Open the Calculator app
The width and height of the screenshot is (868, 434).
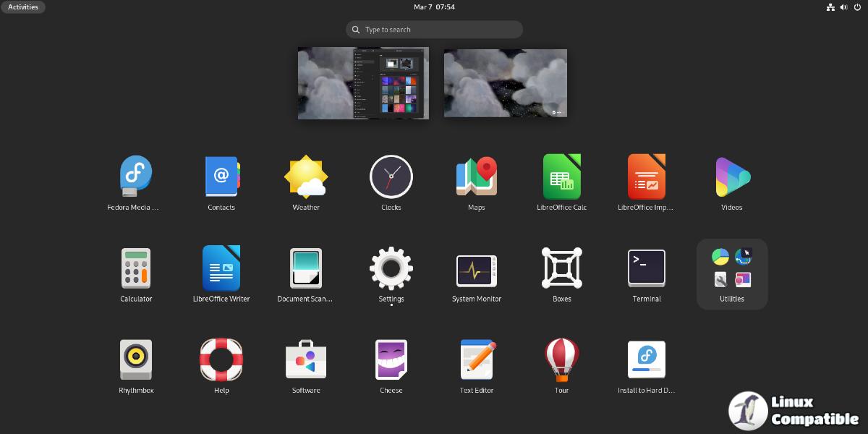(136, 269)
